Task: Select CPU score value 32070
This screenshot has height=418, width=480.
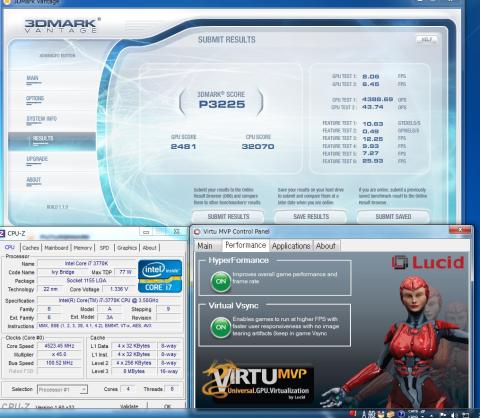Action: pos(258,147)
